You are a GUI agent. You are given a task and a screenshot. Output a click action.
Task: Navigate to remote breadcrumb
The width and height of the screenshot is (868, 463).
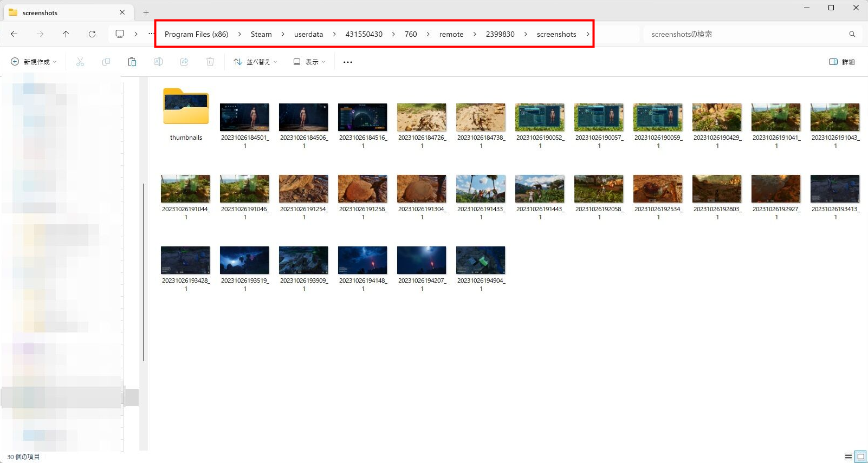click(451, 34)
